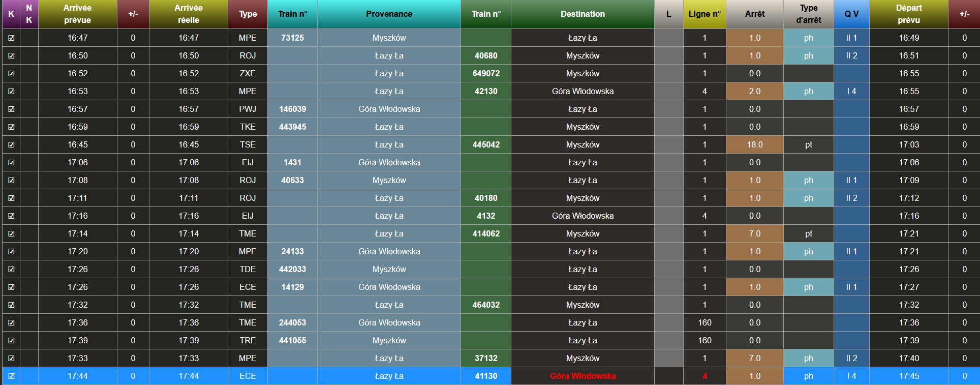Toggle checkbox for train 24133 row
The height and width of the screenshot is (385, 980).
(11, 252)
